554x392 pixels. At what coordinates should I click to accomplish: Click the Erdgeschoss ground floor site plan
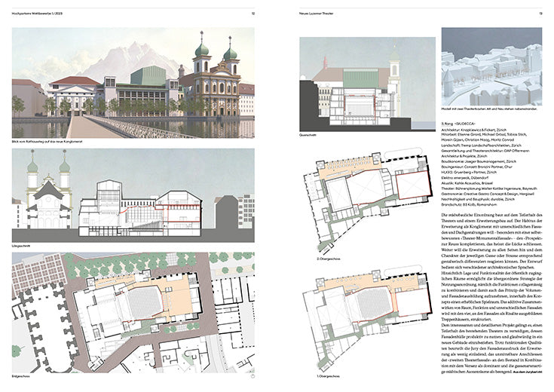[133, 312]
